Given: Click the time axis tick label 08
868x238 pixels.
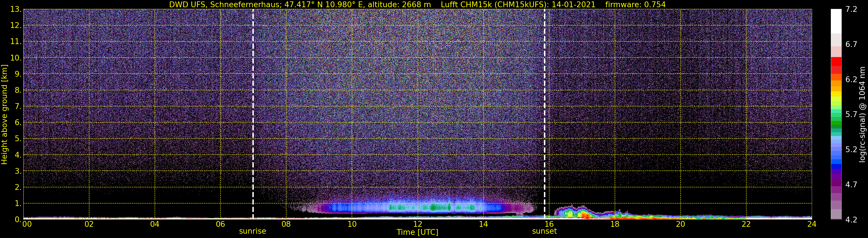Looking at the screenshot, I should 286,224.
